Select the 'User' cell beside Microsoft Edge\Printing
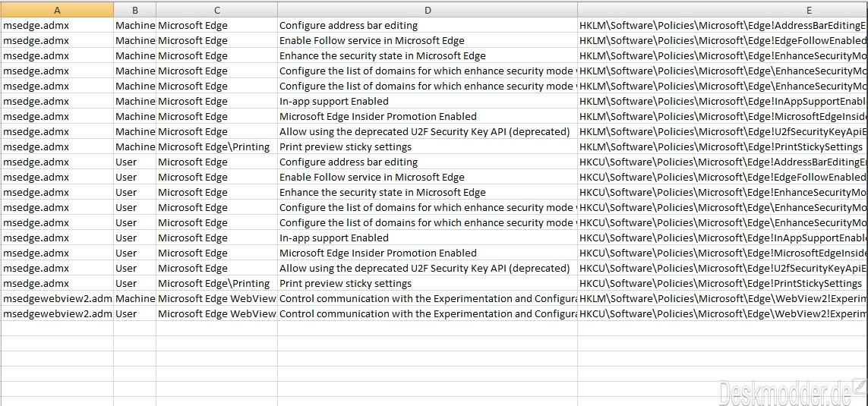 point(135,283)
